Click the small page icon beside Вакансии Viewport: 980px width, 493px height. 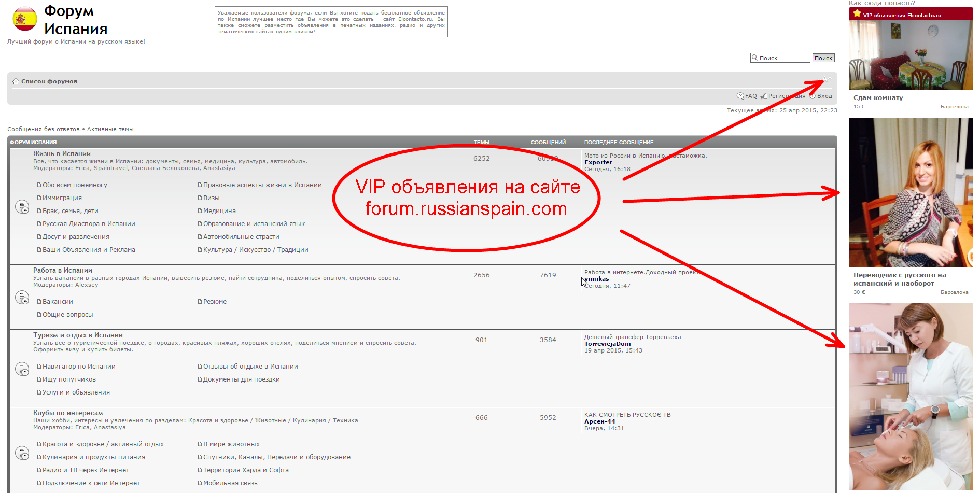pyautogui.click(x=39, y=302)
